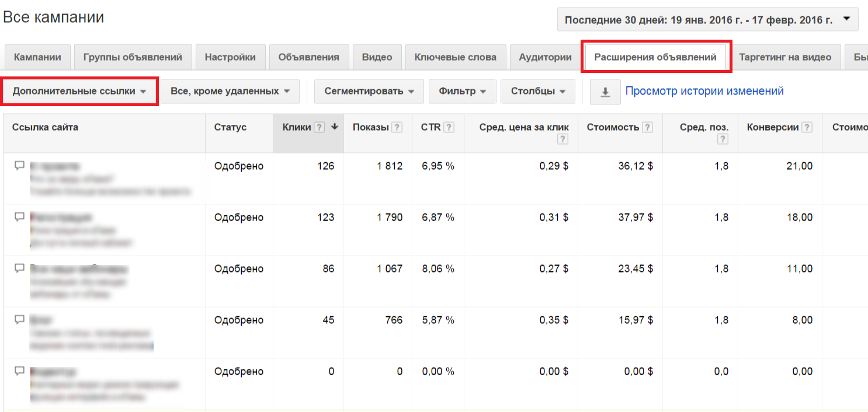Click the Клики sort arrow
Image resolution: width=868 pixels, height=412 pixels.
(x=335, y=127)
